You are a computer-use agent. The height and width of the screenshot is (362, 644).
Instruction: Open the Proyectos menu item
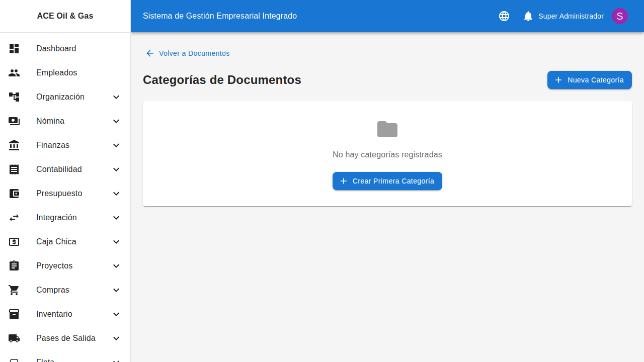pos(54,265)
